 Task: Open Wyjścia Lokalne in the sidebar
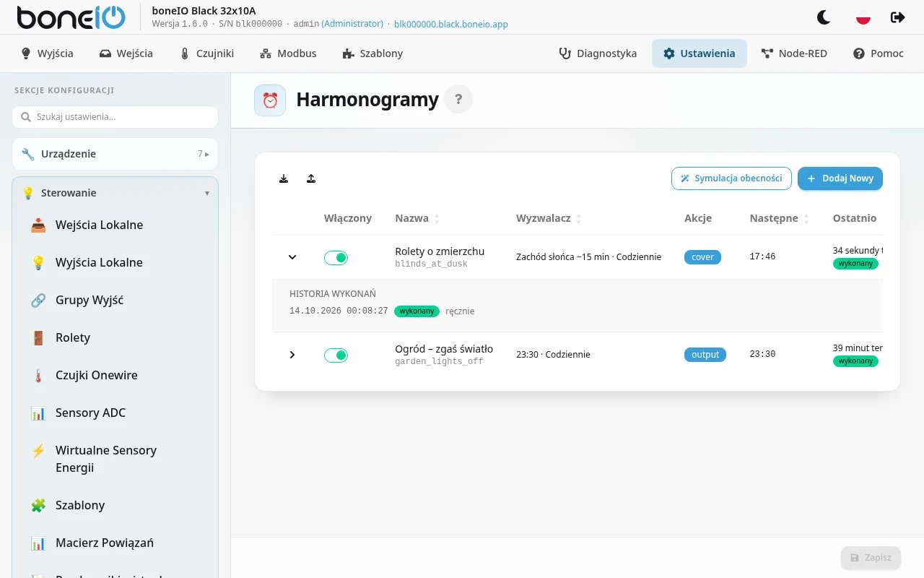point(115,262)
